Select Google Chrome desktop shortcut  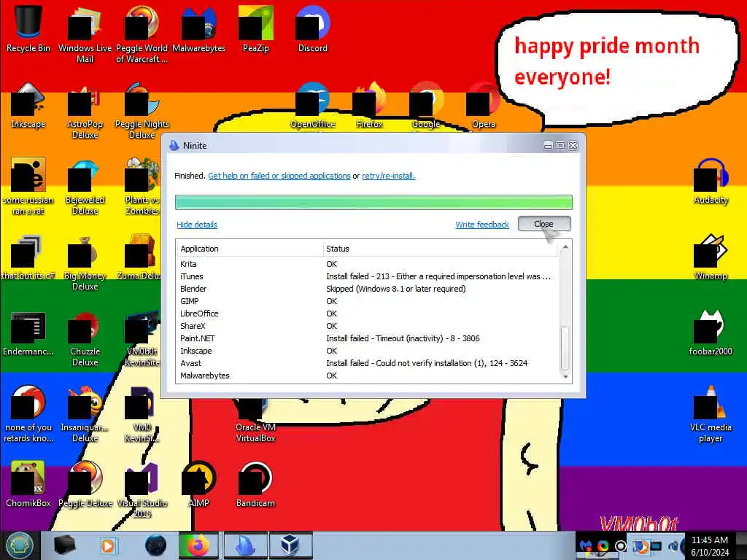pyautogui.click(x=426, y=106)
